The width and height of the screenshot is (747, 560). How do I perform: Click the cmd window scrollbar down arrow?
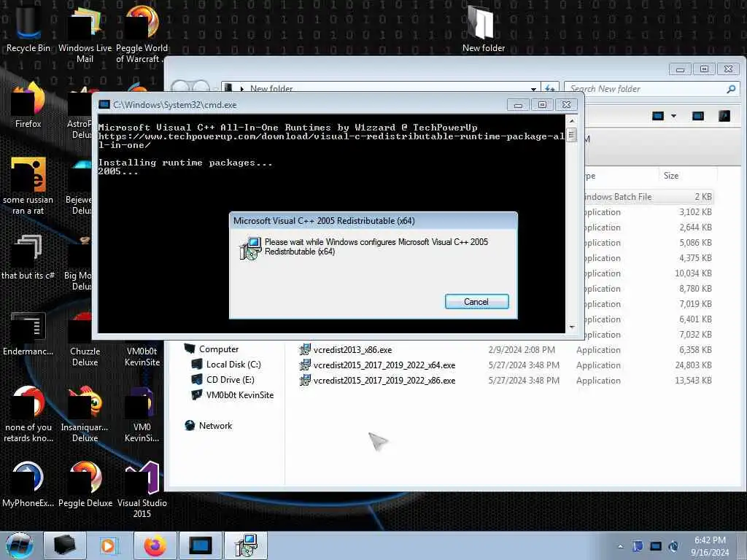coord(571,327)
